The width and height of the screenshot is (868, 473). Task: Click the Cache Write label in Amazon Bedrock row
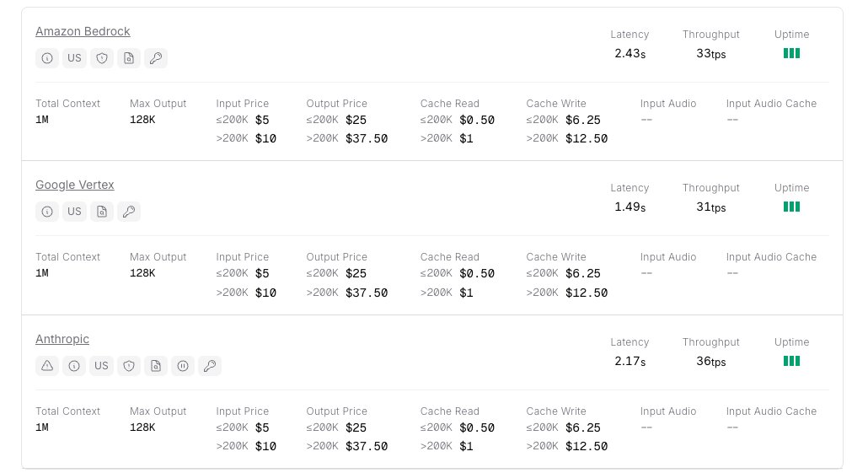pos(556,104)
